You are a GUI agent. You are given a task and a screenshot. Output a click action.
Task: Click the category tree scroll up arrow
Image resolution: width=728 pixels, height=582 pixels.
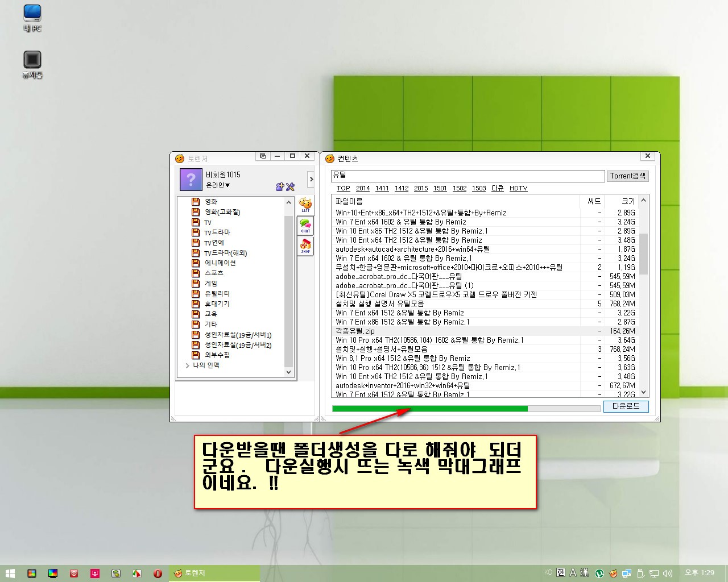coord(288,202)
